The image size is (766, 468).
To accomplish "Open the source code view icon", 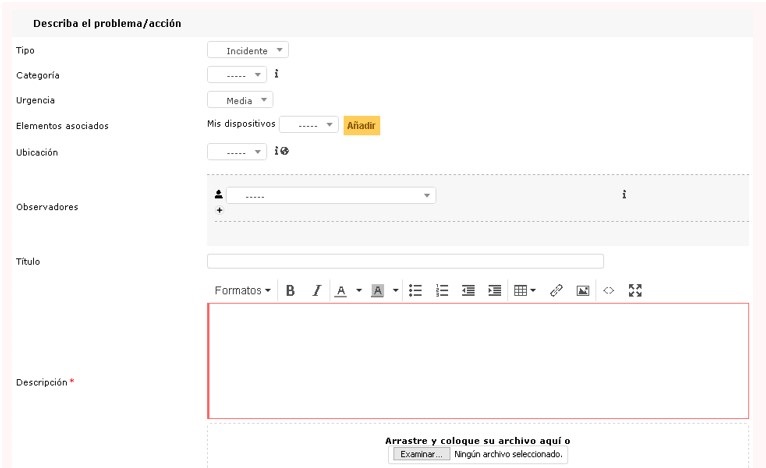I will (607, 290).
